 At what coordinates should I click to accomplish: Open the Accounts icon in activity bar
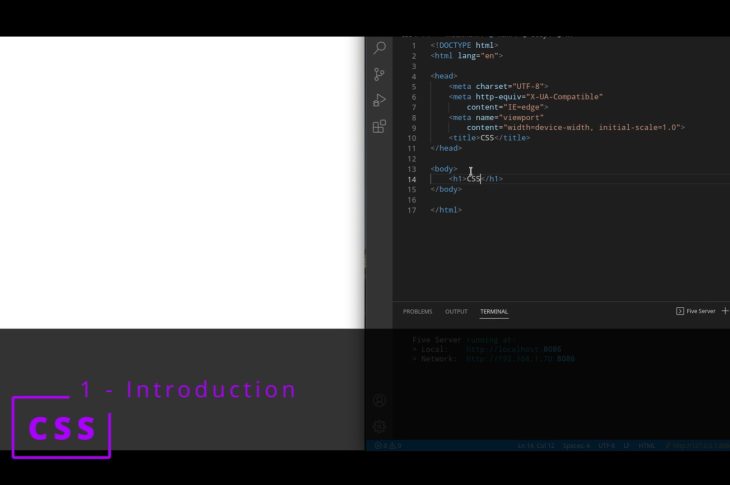(379, 400)
